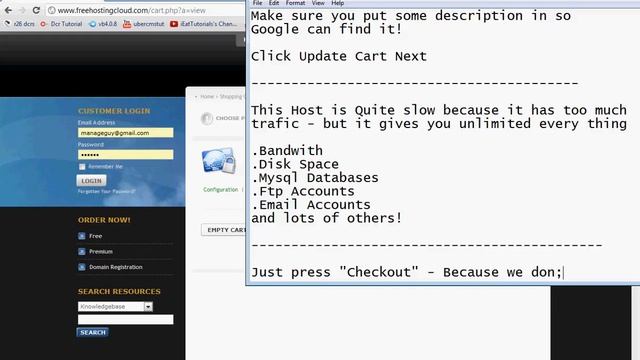Click the Configuration link in the cart

click(220, 189)
